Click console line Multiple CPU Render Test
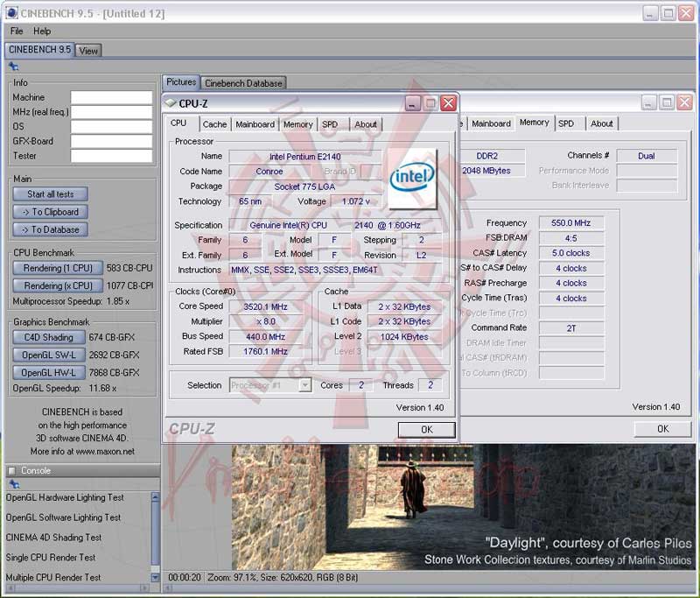 click(x=53, y=578)
